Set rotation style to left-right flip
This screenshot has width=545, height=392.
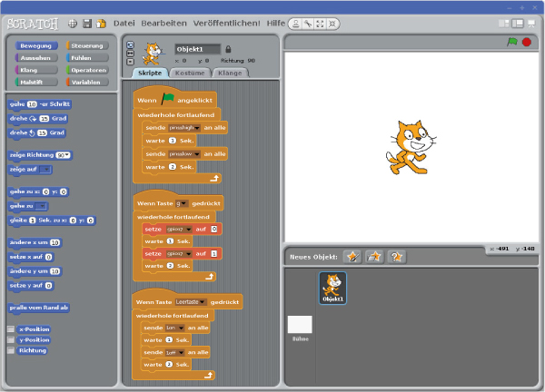point(130,54)
